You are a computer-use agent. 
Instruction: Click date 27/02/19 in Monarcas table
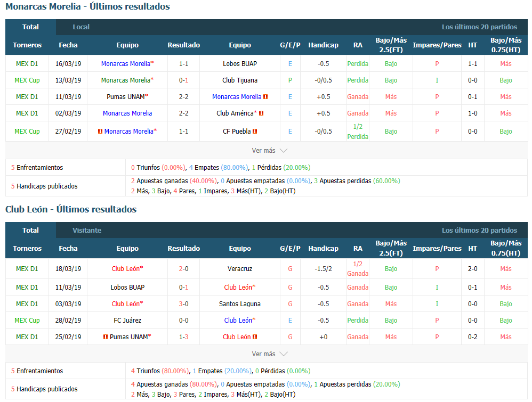68,131
